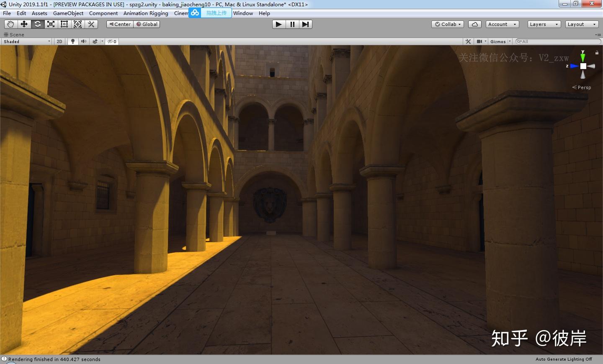Open the GameObject menu
Viewport: 603px width, 364px height.
click(x=68, y=13)
